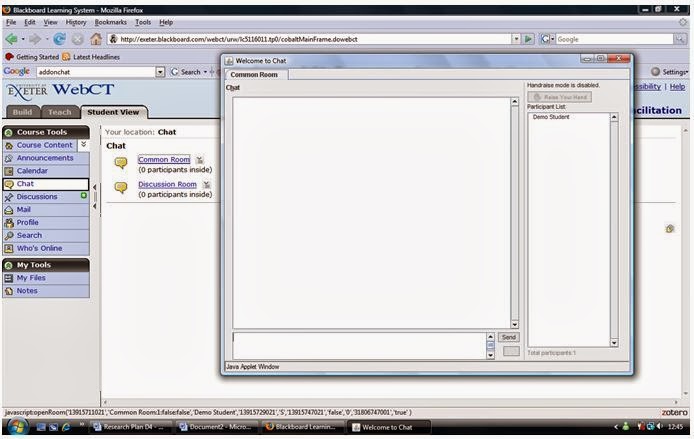
Task: Open the Firefox home icon
Action: [x=96, y=39]
